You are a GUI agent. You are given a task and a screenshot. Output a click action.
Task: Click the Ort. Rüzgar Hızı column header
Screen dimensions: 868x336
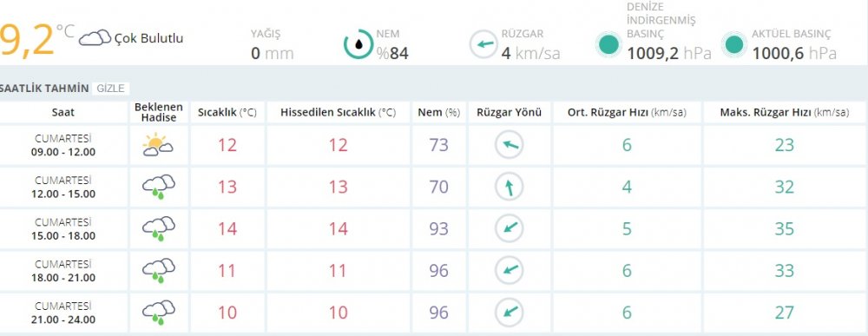click(x=627, y=112)
